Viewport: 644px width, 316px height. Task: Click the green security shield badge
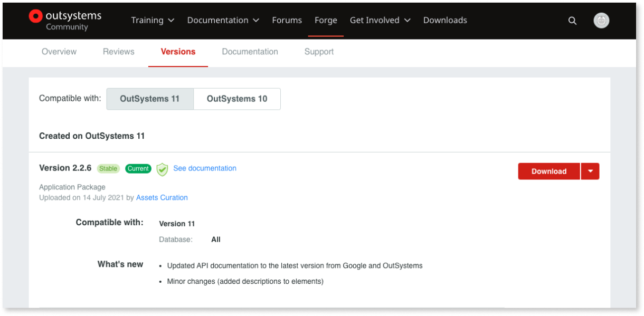[163, 169]
